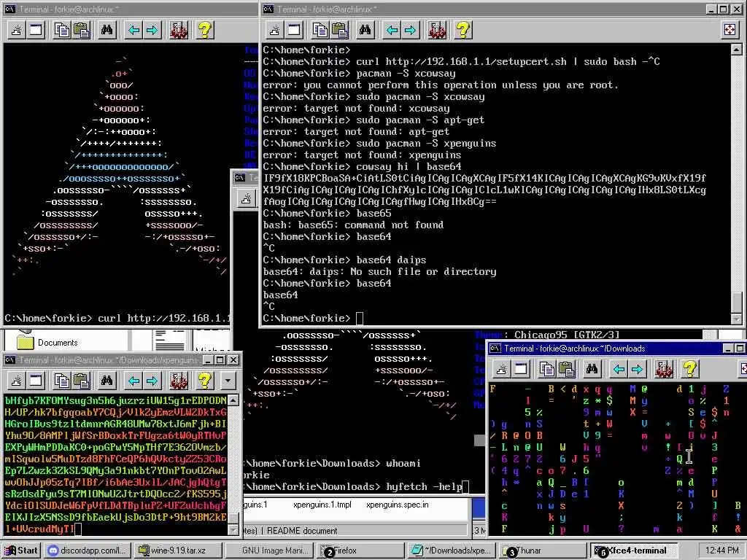Click the Find binoculars in the xpenguins terminal

pos(107,381)
